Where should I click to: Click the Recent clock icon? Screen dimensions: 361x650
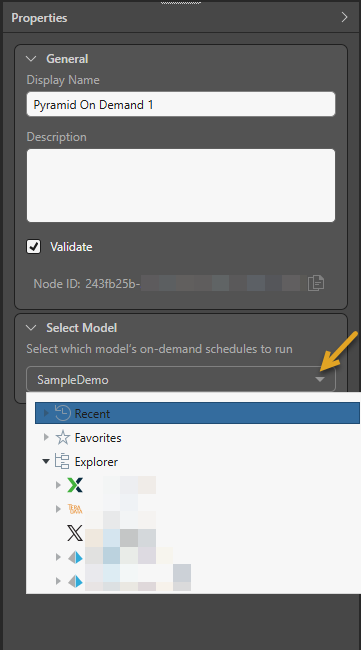[63, 413]
